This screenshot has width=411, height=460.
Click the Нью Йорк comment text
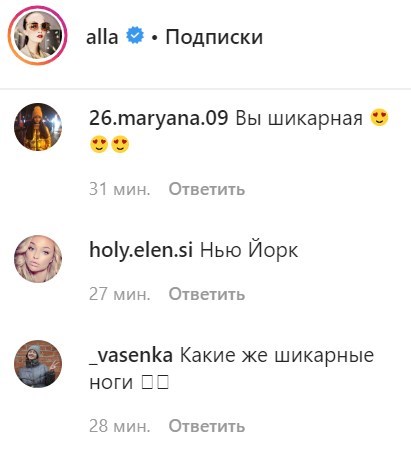[x=249, y=250]
